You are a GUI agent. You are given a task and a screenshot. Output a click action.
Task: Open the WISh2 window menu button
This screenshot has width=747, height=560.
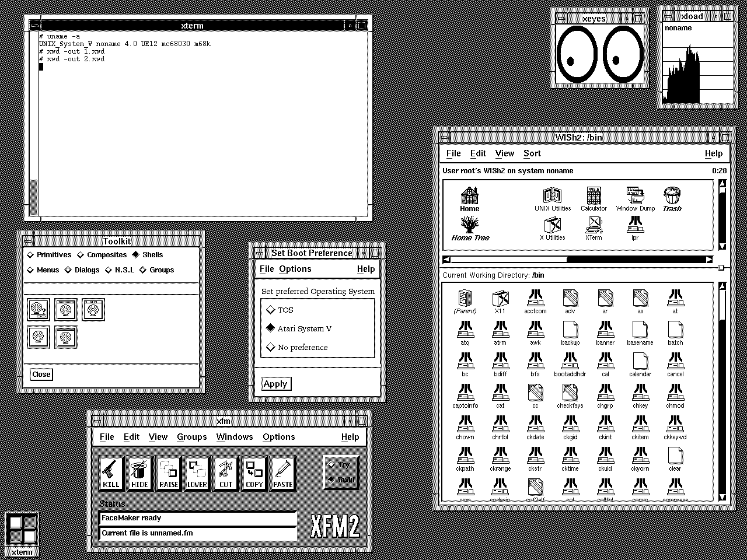pos(444,138)
